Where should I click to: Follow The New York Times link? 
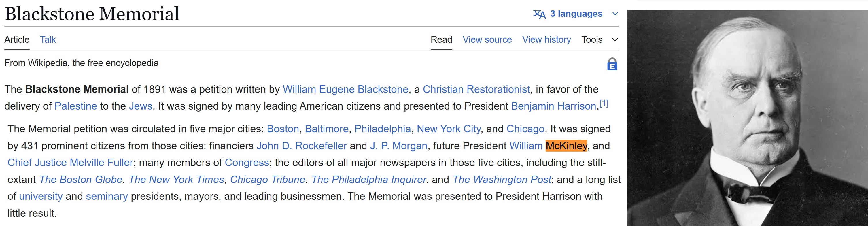[x=176, y=180]
